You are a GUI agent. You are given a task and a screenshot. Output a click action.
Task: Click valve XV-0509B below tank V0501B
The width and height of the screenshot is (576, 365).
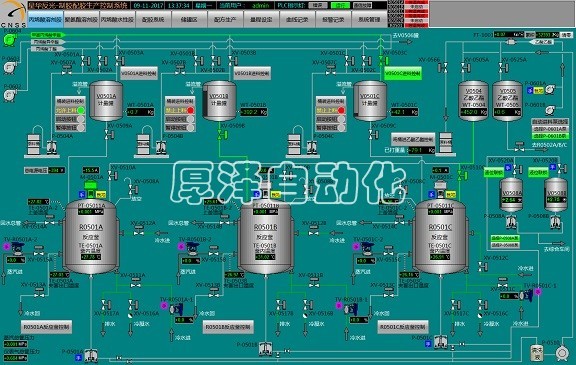(223, 135)
